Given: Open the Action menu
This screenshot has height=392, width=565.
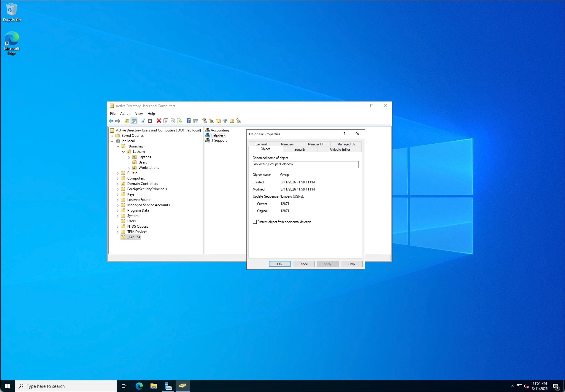Looking at the screenshot, I should [125, 114].
